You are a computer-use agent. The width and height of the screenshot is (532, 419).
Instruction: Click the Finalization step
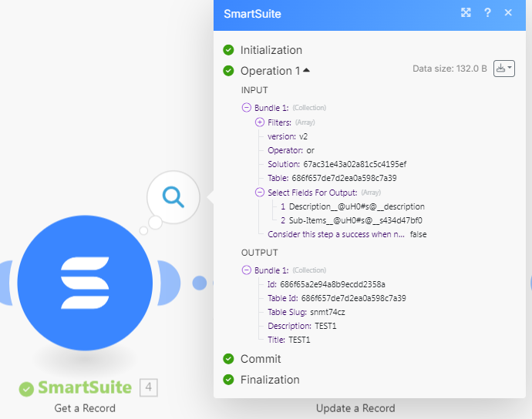coord(270,380)
